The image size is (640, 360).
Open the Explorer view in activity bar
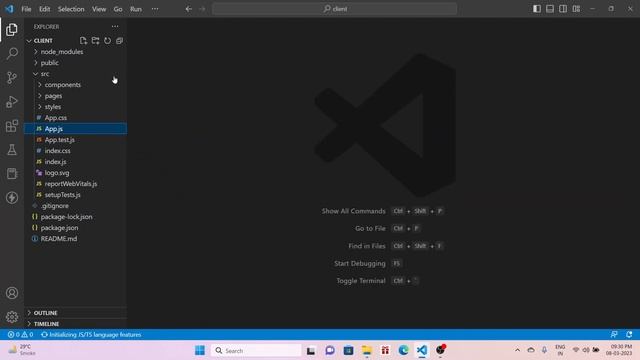(12, 29)
